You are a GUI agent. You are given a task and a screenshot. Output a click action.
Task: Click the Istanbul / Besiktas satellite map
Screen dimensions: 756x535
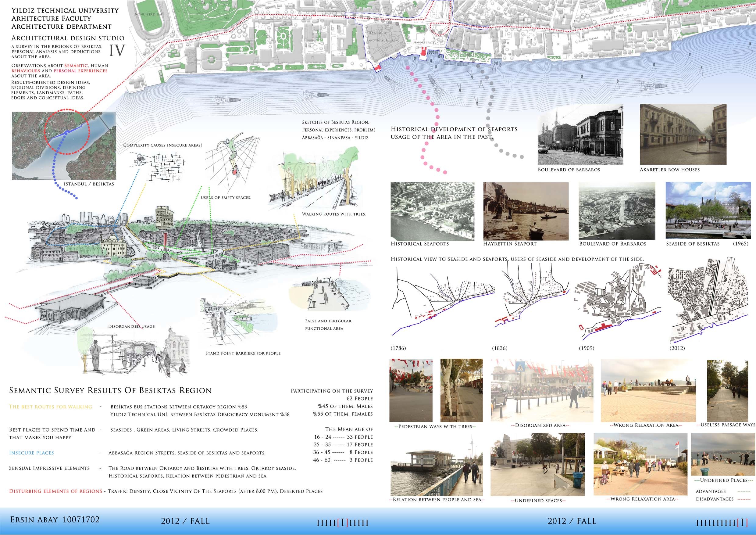coord(64,145)
